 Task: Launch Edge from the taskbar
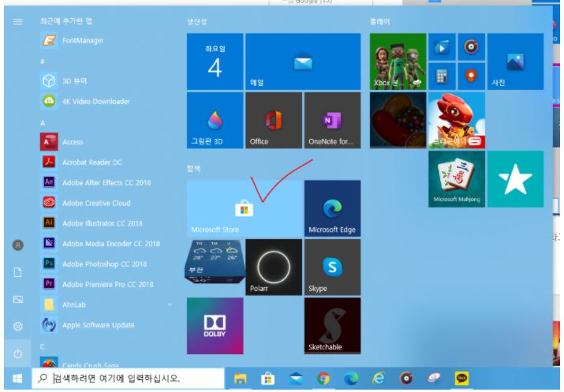tap(351, 379)
